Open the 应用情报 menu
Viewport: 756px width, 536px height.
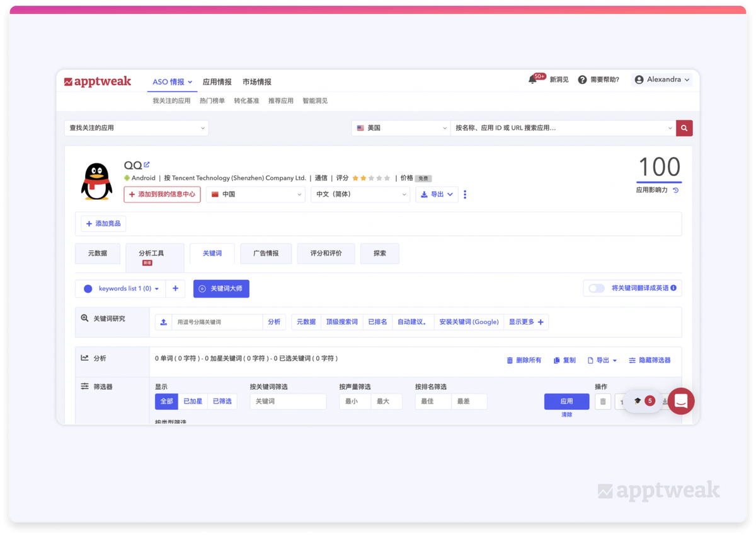[x=217, y=82]
